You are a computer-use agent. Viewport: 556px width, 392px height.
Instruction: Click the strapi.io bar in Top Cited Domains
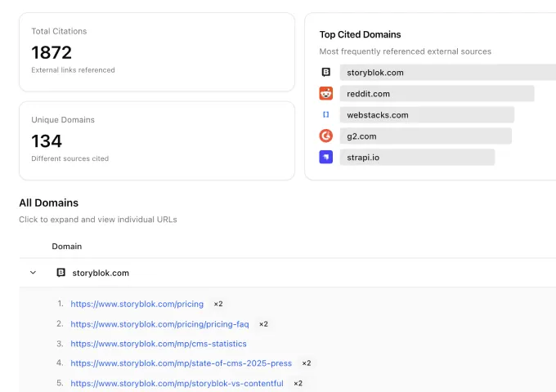417,157
